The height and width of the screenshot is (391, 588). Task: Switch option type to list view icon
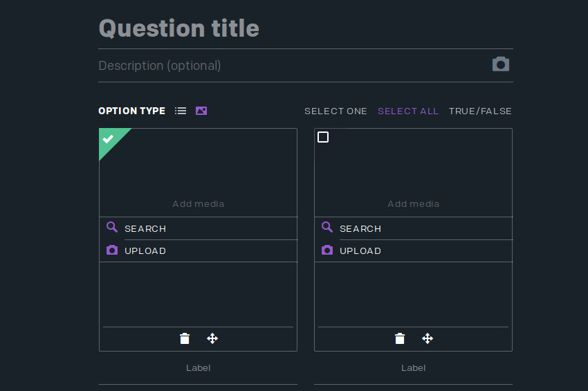tap(181, 111)
